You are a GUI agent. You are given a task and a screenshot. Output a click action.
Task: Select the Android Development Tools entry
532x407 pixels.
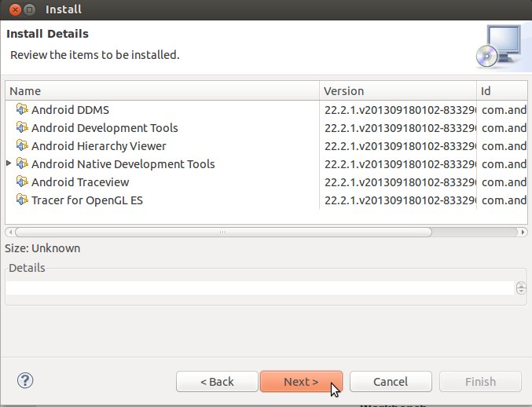click(x=105, y=128)
